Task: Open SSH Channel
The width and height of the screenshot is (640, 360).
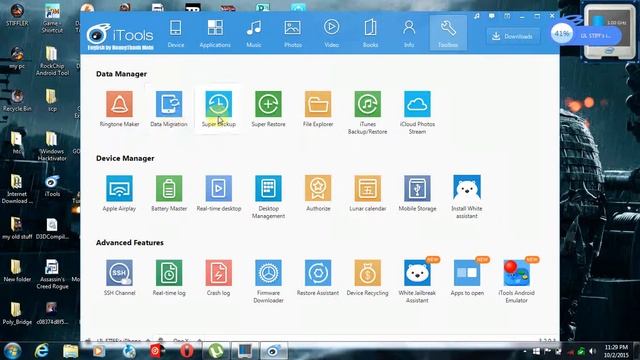Action: click(x=119, y=273)
